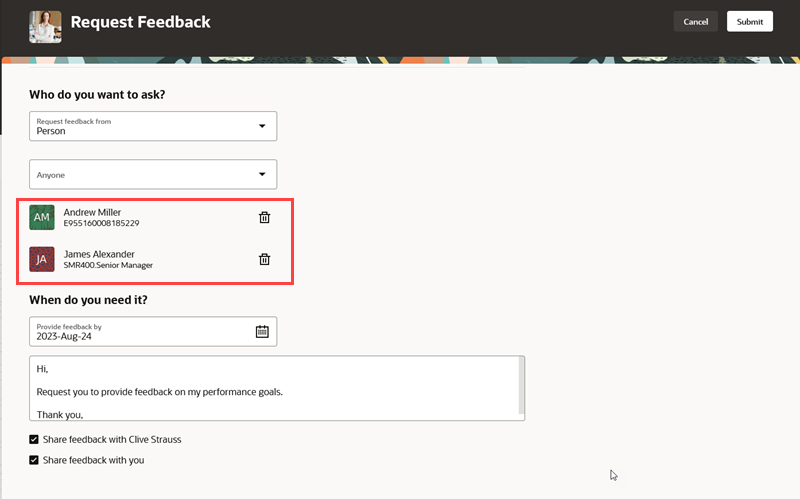This screenshot has width=800, height=499.
Task: Open the date picker calendar icon
Action: pos(262,331)
